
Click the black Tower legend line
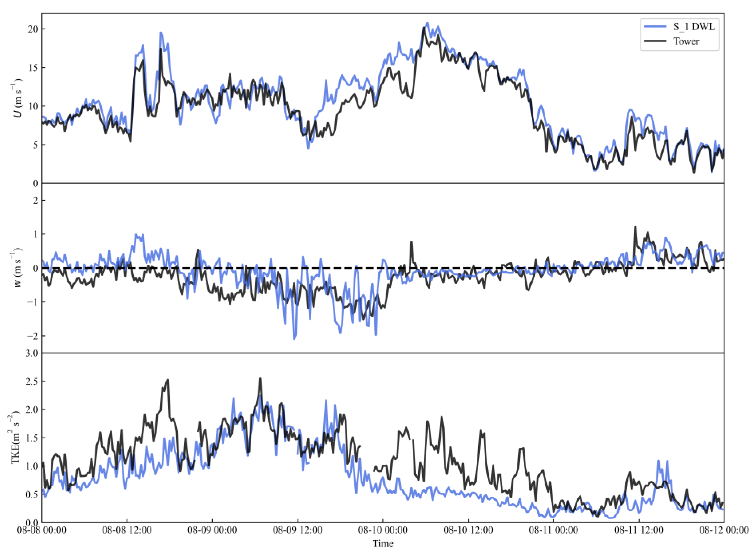[x=655, y=42]
